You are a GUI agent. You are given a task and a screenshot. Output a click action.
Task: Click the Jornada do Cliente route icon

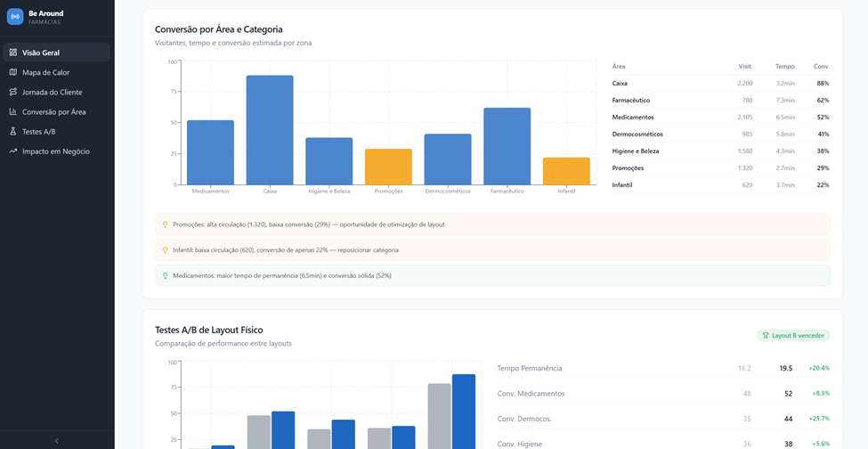point(13,92)
